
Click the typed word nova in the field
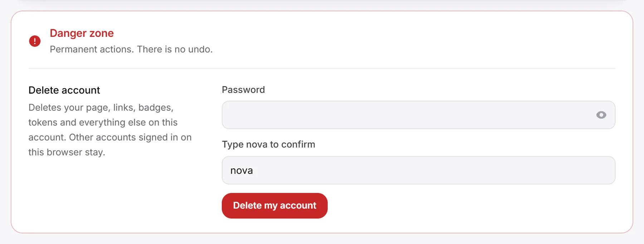point(241,171)
